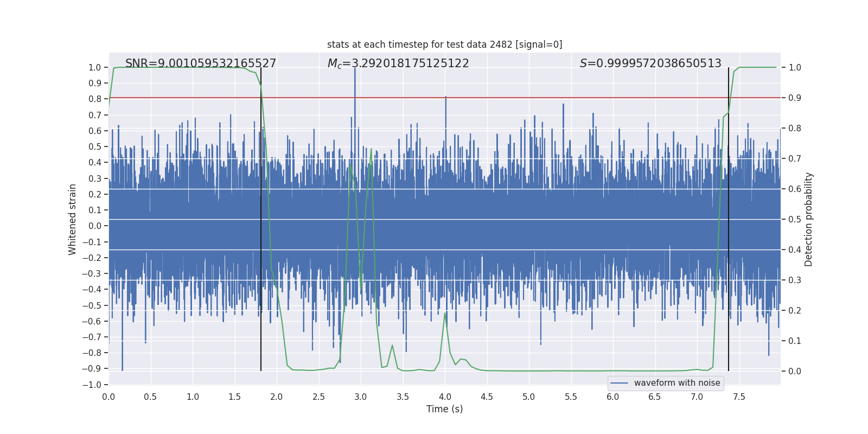
Task: Click the black vertical marker near 7.4 seconds
Action: [728, 217]
